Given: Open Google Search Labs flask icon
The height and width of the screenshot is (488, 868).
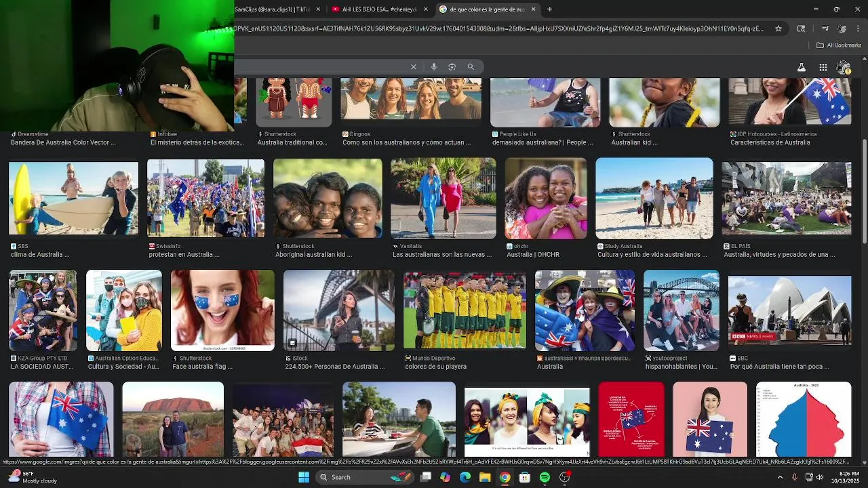Looking at the screenshot, I should pyautogui.click(x=801, y=67).
